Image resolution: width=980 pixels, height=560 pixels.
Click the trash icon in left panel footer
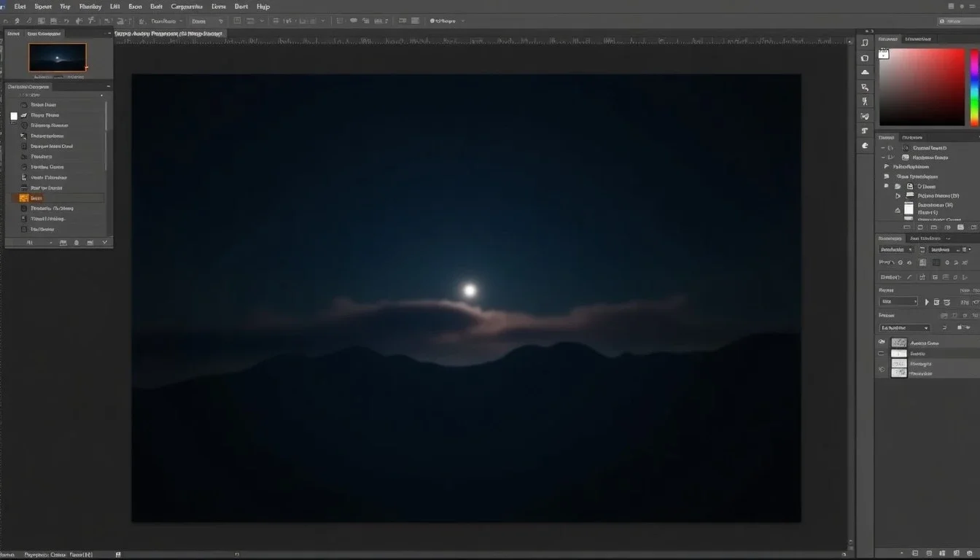(x=76, y=242)
